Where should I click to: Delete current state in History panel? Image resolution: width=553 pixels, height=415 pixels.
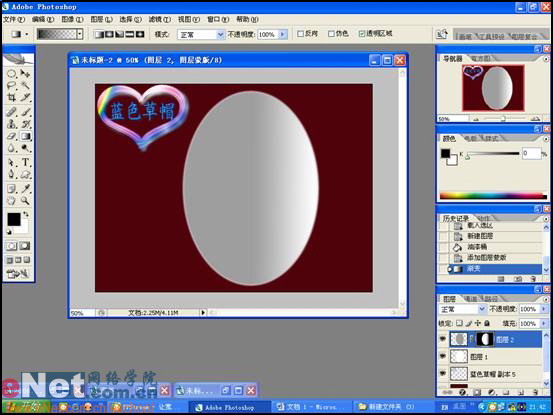tap(534, 279)
